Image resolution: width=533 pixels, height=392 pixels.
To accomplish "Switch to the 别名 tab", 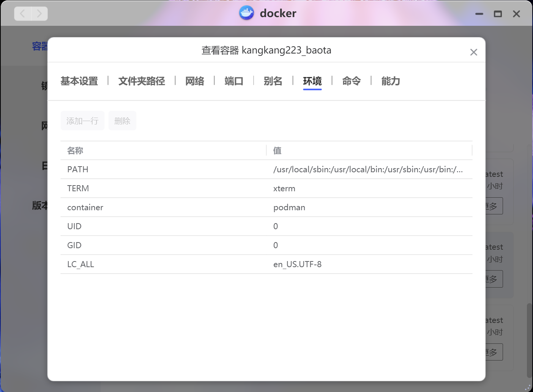I will coord(273,81).
